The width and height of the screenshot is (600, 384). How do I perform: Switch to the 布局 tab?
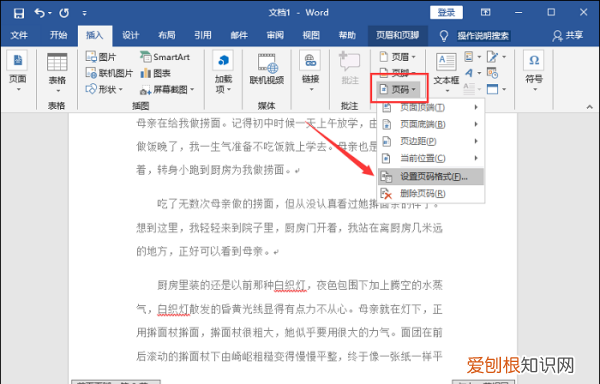(x=166, y=35)
